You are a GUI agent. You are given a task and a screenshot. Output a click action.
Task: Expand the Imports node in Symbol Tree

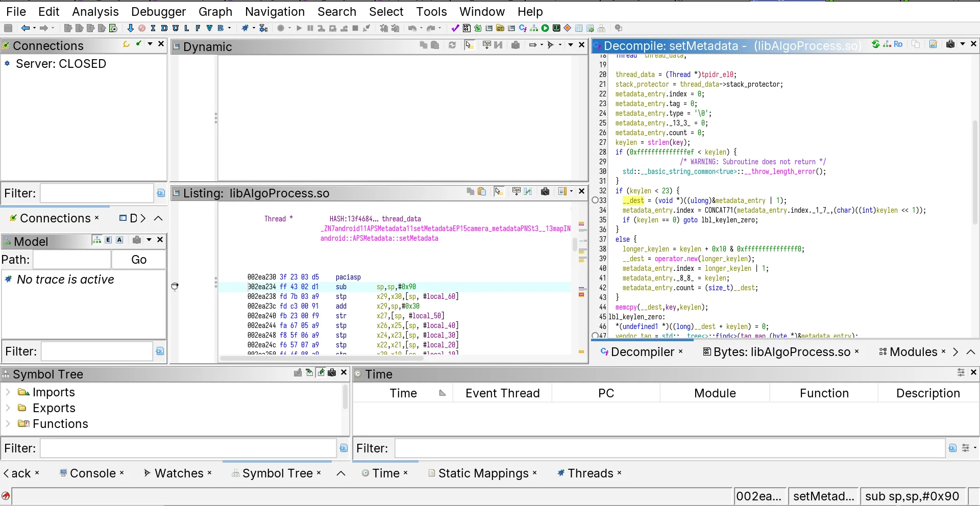(7, 392)
